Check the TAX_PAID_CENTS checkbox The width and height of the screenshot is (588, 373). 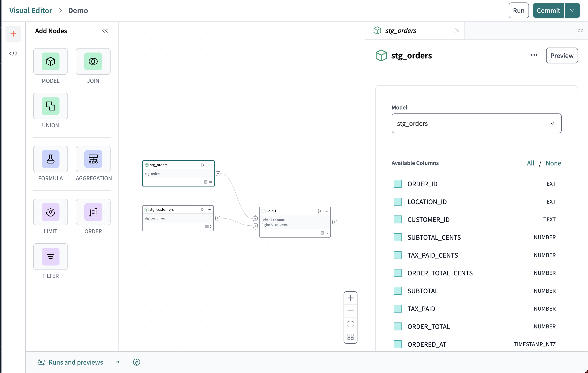point(397,255)
